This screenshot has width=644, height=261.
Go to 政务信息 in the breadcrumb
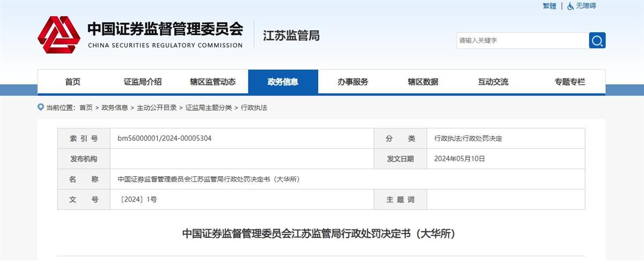click(x=115, y=107)
